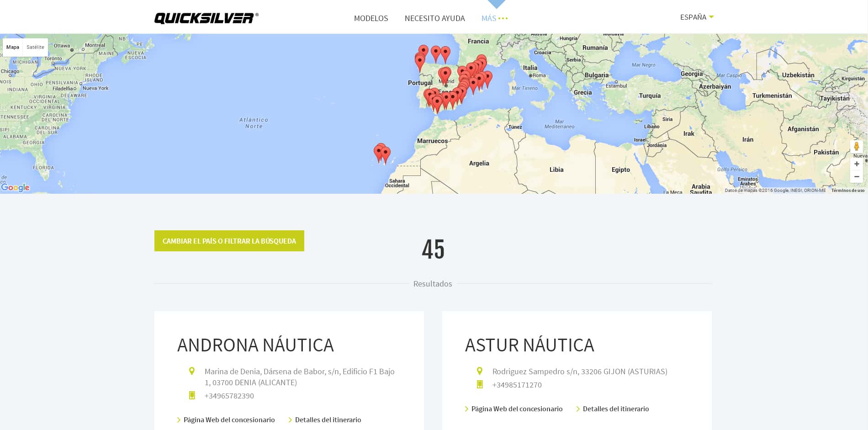Image resolution: width=868 pixels, height=430 pixels.
Task: Click phone icon under Astur Náutica
Action: point(480,385)
